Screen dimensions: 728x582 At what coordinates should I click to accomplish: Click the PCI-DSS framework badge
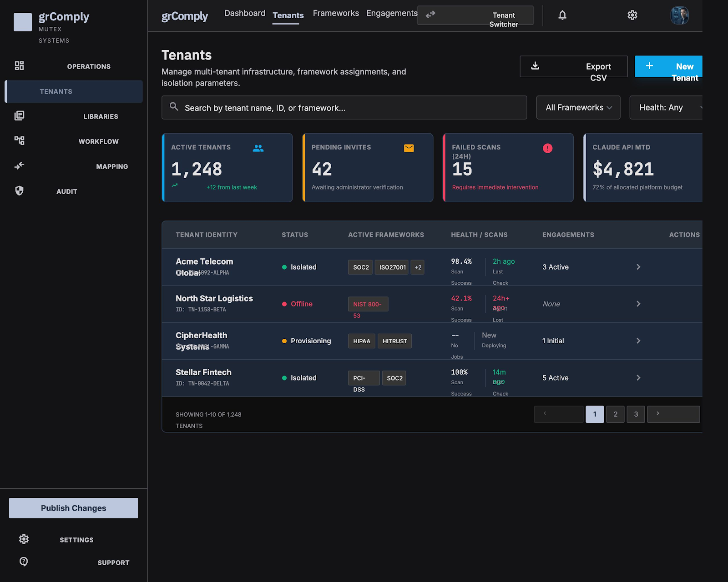pos(364,378)
